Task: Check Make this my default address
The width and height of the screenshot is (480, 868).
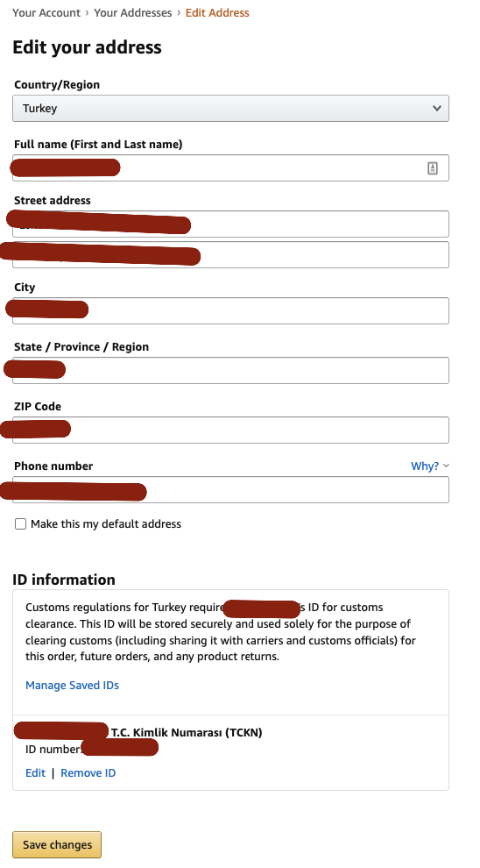Action: click(20, 524)
